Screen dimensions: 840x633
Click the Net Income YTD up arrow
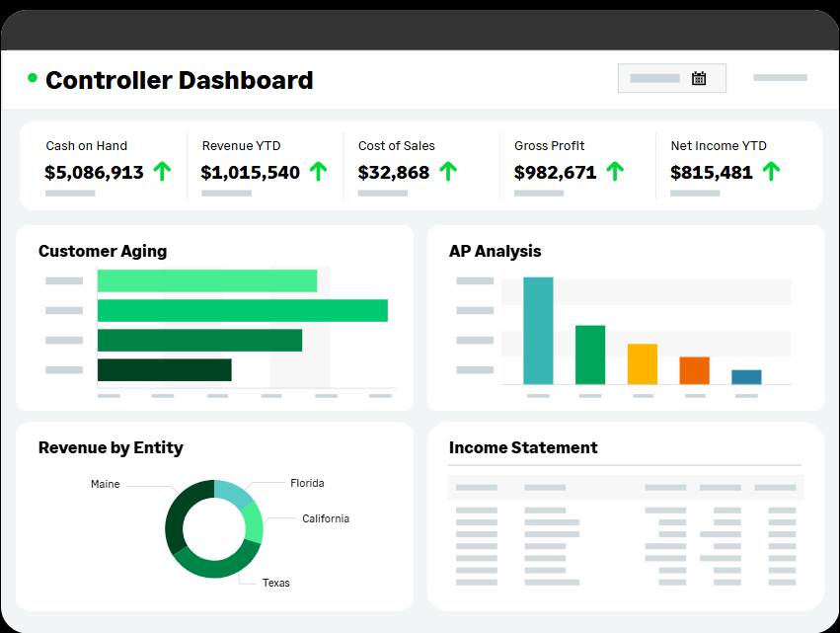(770, 170)
